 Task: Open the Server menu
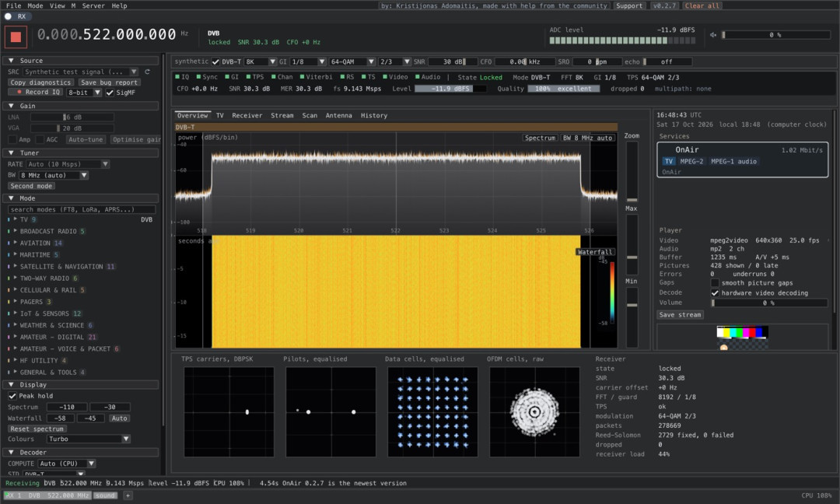coord(93,6)
